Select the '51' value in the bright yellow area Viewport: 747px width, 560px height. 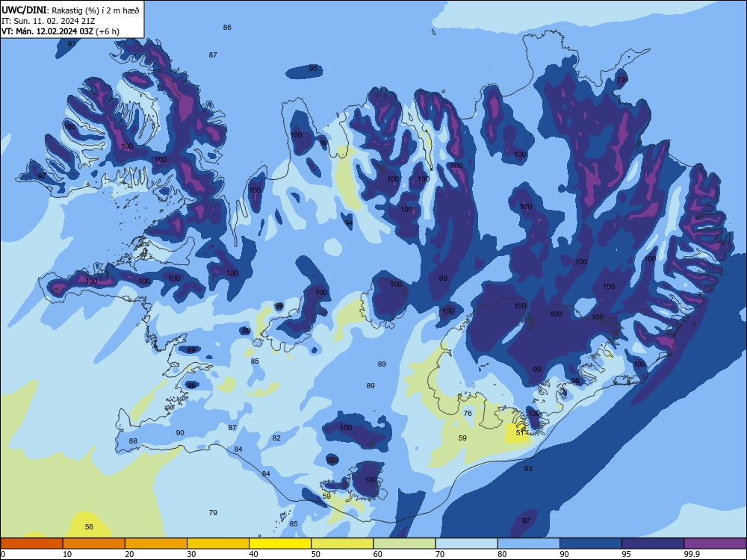pos(520,433)
